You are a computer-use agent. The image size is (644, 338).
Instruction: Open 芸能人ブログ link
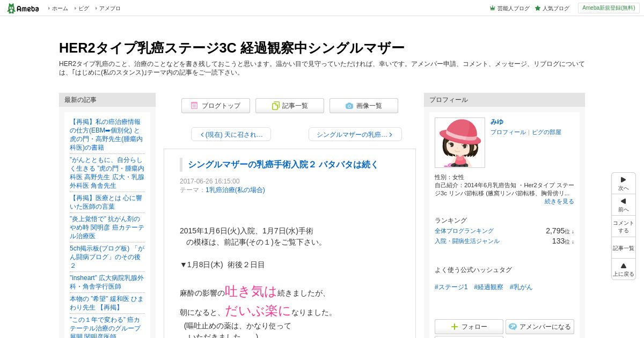pos(513,9)
